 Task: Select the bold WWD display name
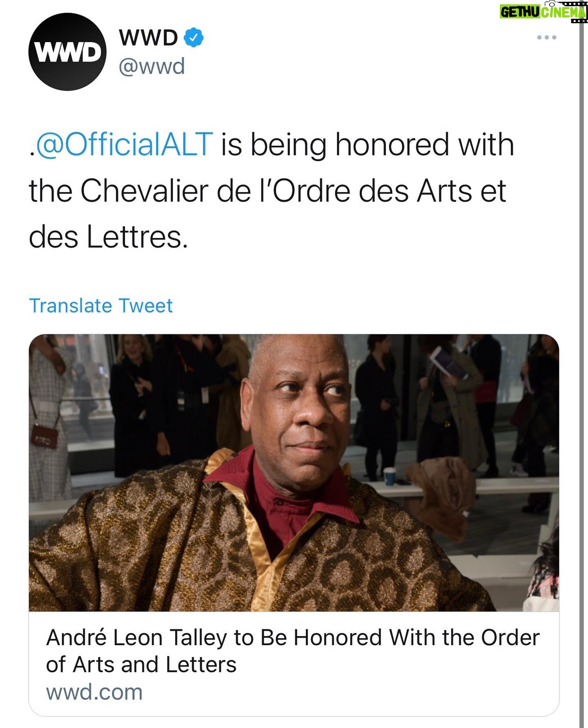tap(148, 38)
